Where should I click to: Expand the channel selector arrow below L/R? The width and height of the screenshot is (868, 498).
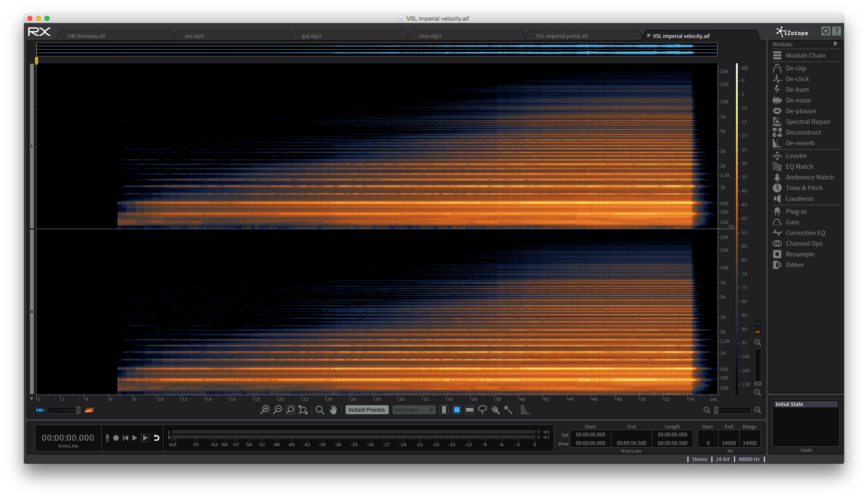(32, 398)
